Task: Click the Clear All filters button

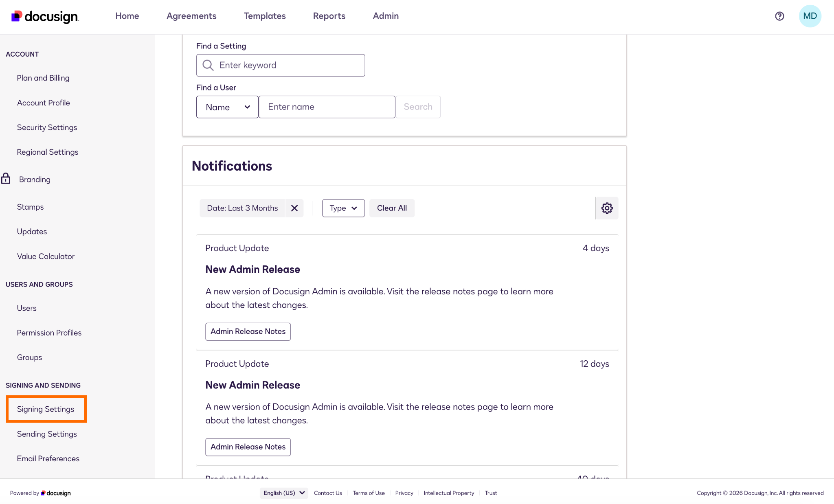Action: [392, 208]
